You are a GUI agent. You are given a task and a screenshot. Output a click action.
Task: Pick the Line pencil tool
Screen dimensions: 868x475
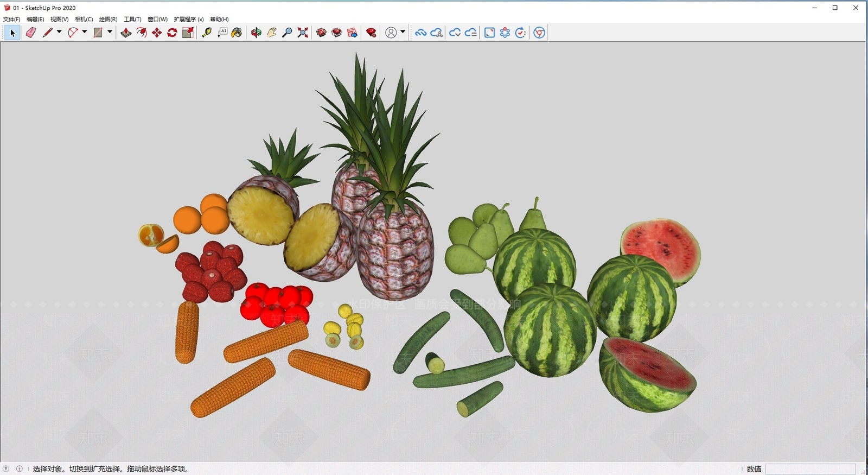point(48,33)
